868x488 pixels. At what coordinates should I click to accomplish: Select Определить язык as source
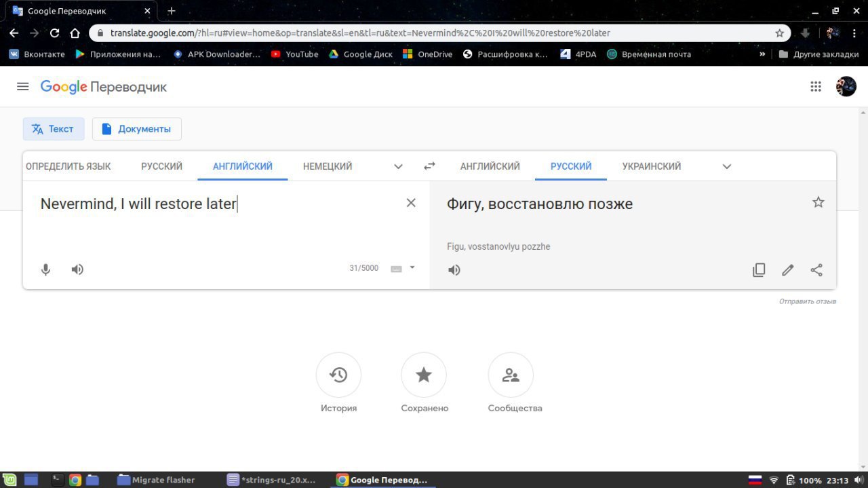(68, 166)
